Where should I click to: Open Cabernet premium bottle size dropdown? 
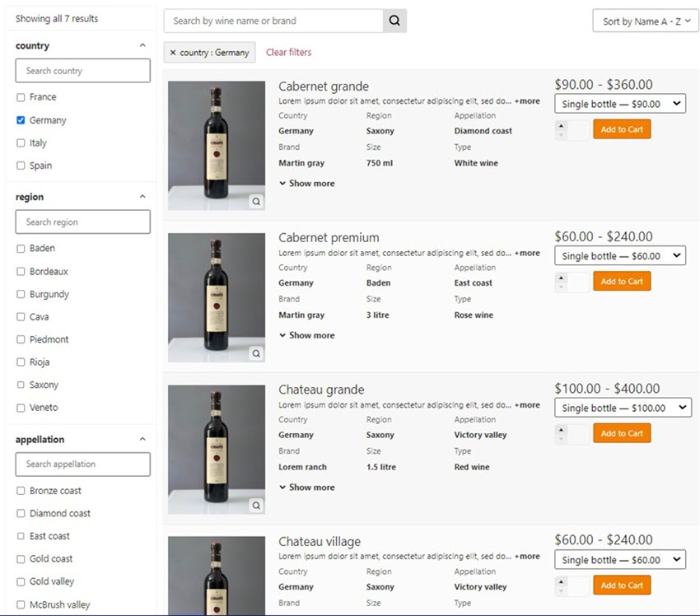(x=620, y=256)
